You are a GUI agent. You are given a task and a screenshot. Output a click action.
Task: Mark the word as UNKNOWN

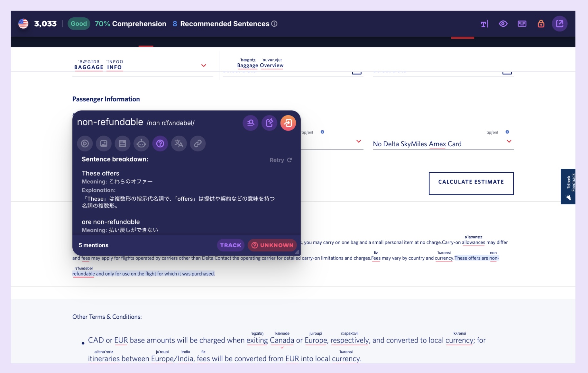tap(272, 245)
